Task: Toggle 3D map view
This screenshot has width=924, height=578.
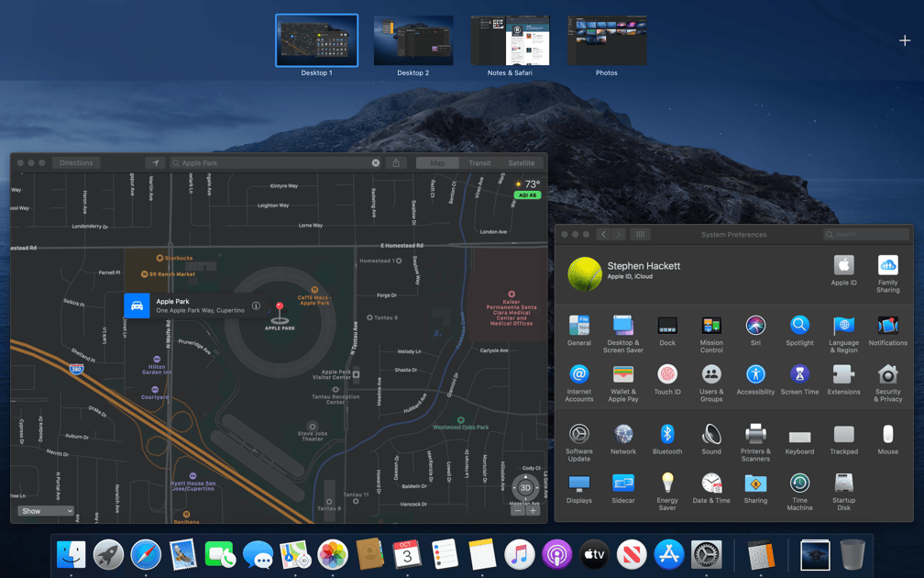Action: coord(525,488)
